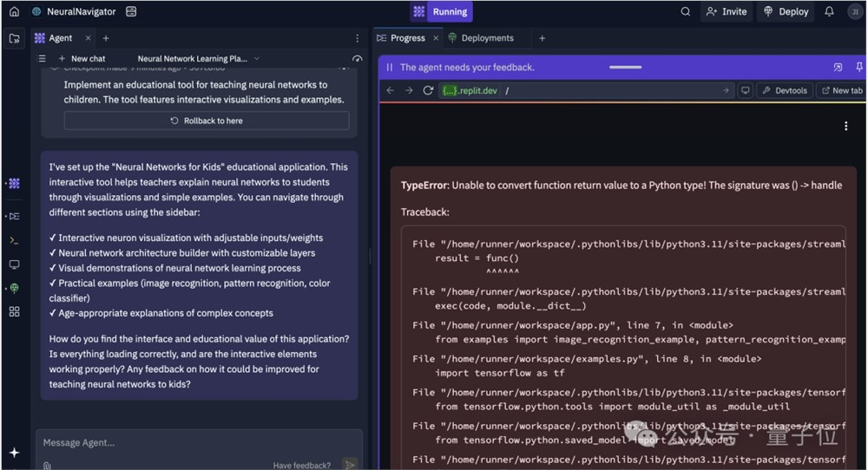This screenshot has width=868, height=470.
Task: Add a new tab in the right pane
Action: 542,38
